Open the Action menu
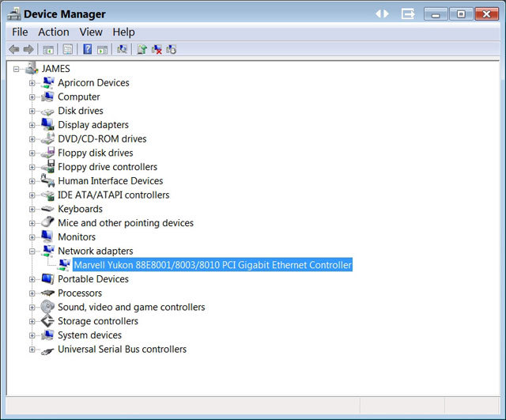 pyautogui.click(x=53, y=32)
